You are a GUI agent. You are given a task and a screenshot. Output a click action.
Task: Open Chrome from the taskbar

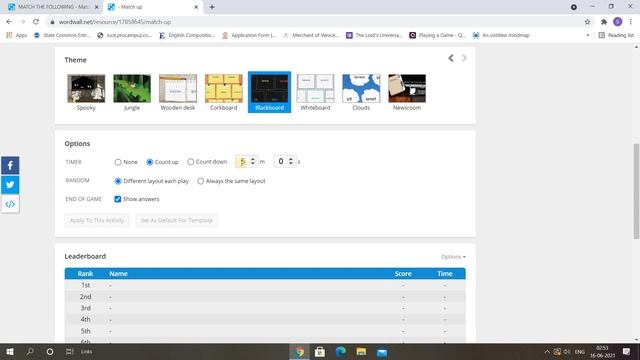[x=300, y=351]
